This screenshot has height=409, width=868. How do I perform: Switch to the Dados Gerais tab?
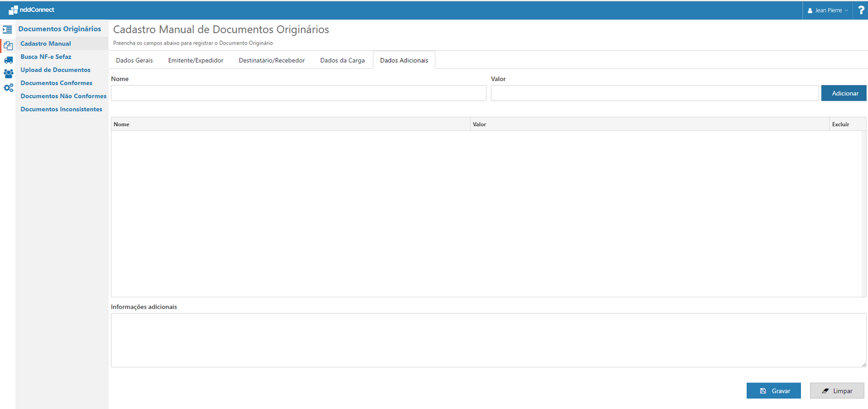(134, 60)
